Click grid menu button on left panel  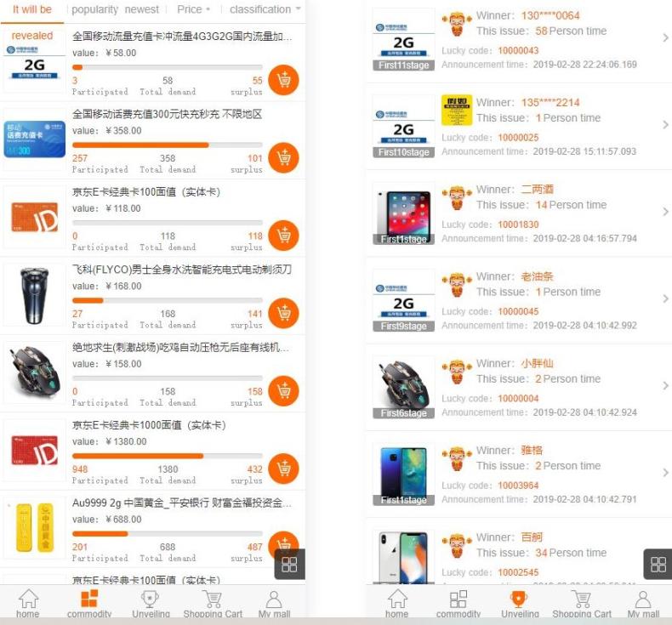(x=289, y=564)
